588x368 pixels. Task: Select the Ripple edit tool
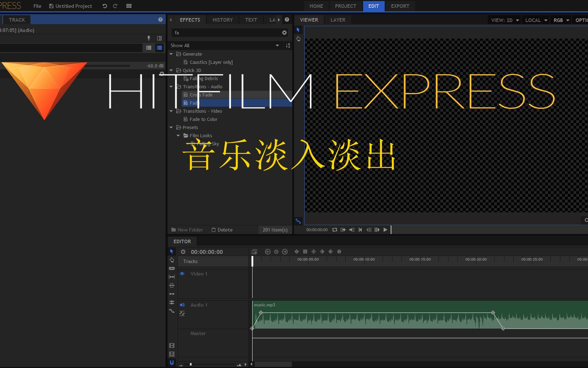[172, 294]
